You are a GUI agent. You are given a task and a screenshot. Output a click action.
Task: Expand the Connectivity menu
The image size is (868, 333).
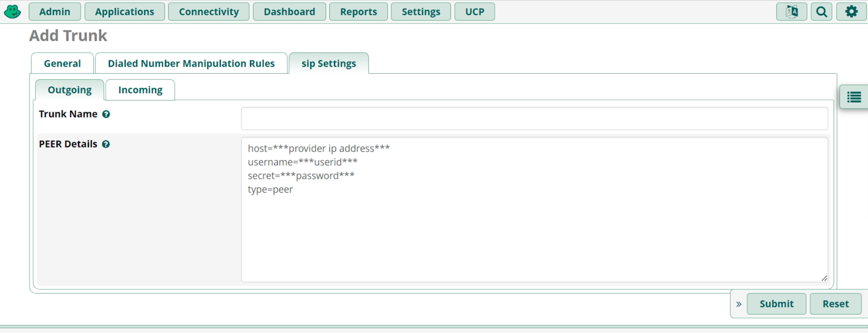point(209,11)
